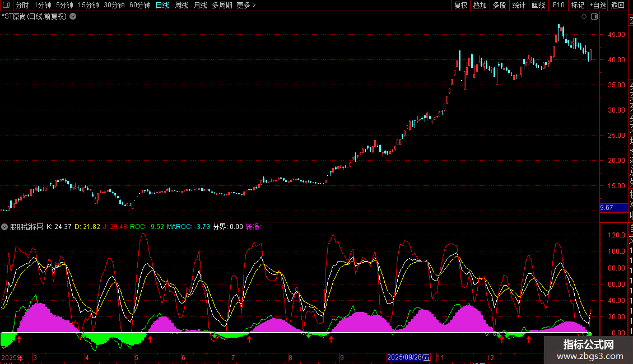This screenshot has height=364, width=633.
Task: Open the 统计 statistics tool
Action: tap(519, 5)
